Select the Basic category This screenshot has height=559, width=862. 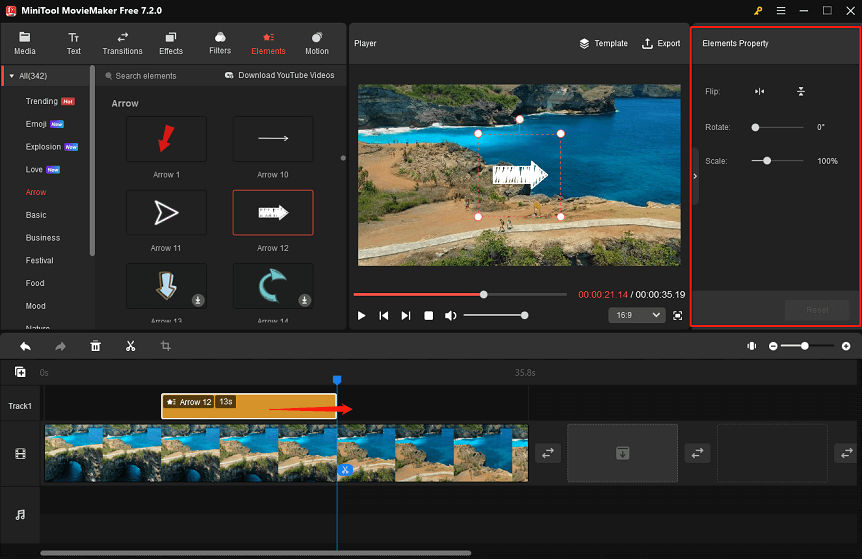36,215
